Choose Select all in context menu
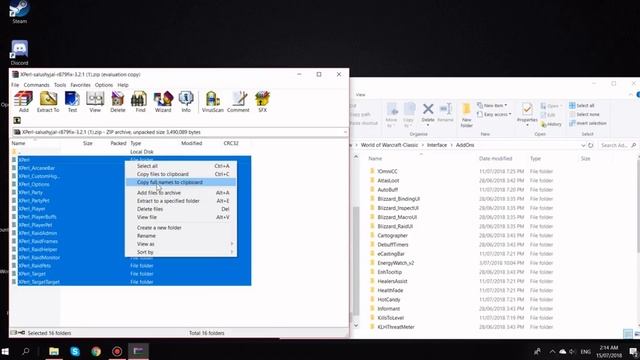Viewport: 640px width, 360px height. [x=181, y=166]
